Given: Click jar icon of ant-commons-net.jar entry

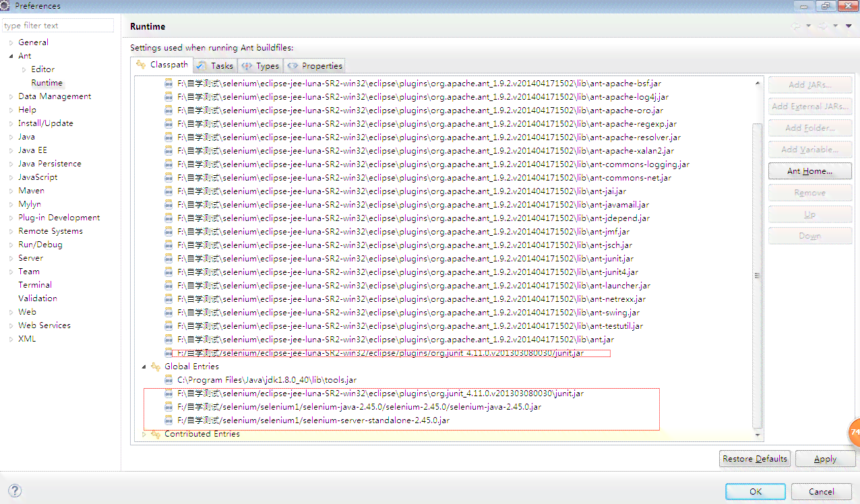Looking at the screenshot, I should coord(168,178).
